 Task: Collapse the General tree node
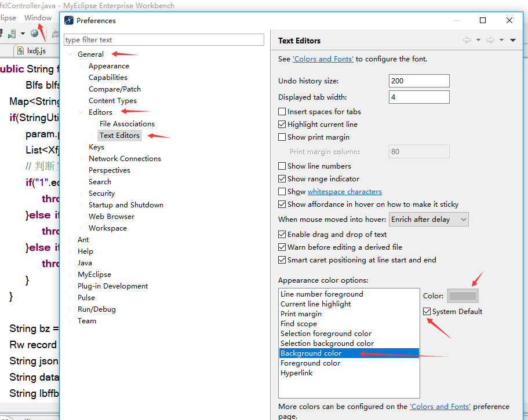[70, 54]
